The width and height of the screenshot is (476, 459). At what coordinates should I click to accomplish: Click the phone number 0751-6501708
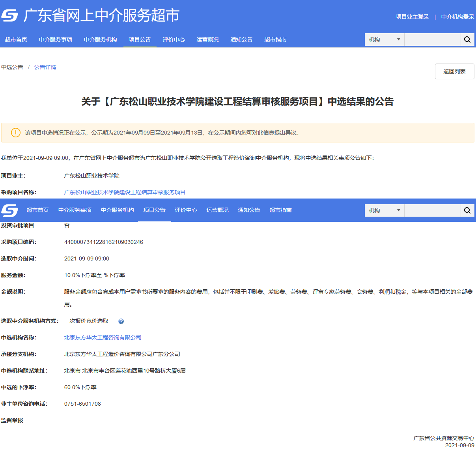click(x=82, y=404)
